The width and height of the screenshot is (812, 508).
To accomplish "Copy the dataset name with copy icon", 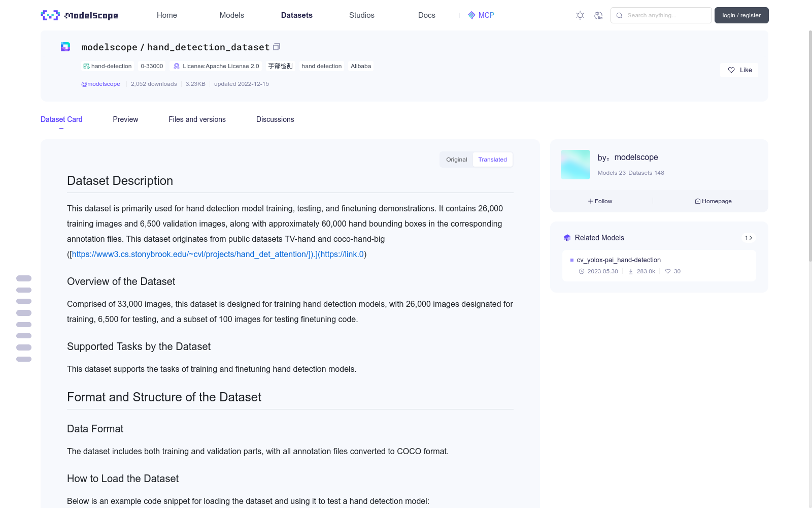I will pos(277,47).
